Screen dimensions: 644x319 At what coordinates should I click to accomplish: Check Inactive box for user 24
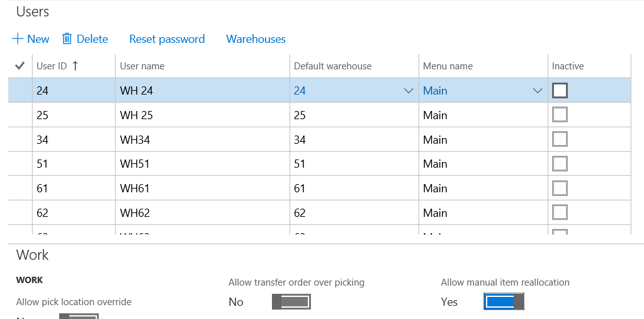560,91
